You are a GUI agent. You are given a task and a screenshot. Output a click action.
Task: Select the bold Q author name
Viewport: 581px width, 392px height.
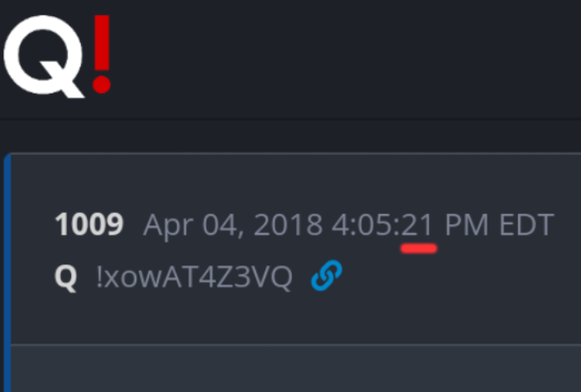coord(66,277)
